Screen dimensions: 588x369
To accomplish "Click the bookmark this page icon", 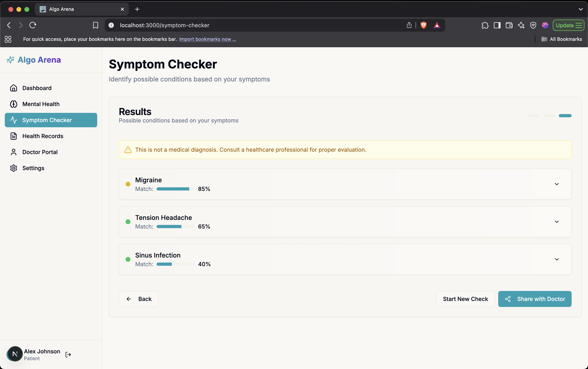I will click(x=95, y=25).
